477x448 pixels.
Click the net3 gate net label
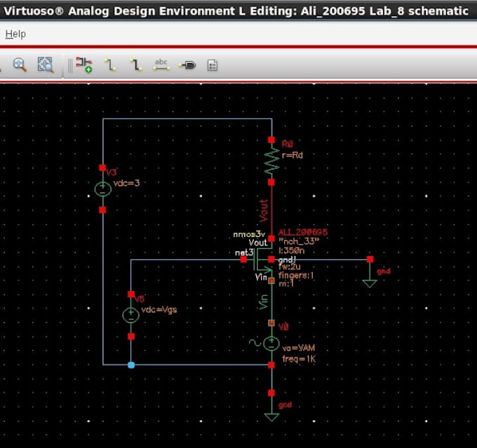click(x=244, y=252)
